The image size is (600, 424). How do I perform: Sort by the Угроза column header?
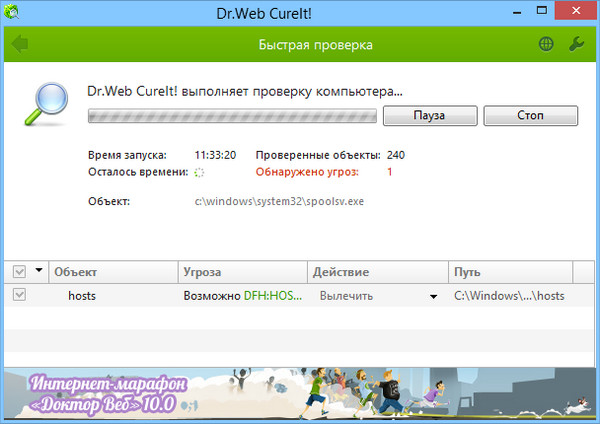click(x=243, y=272)
